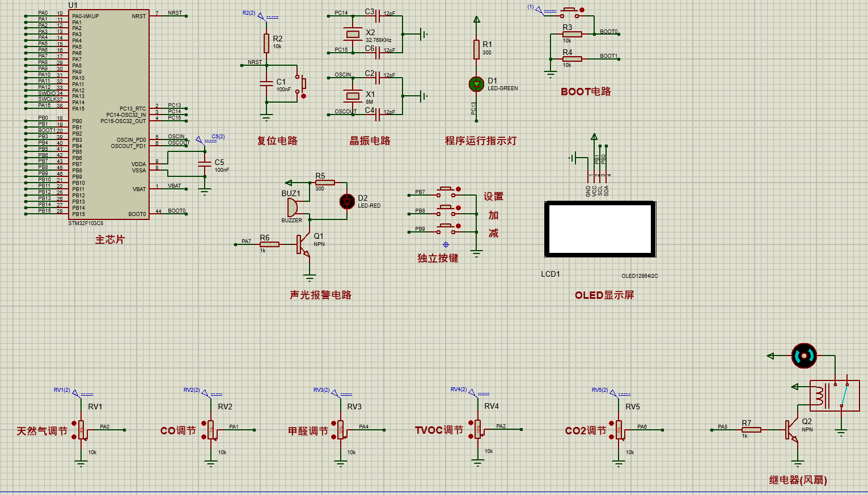The width and height of the screenshot is (868, 495).
Task: Select capacitor C1 100nF
Action: (x=266, y=83)
